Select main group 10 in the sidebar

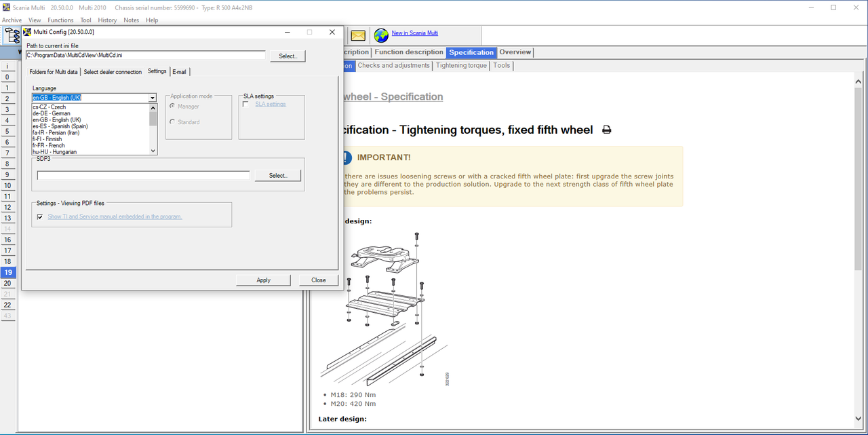[7, 185]
